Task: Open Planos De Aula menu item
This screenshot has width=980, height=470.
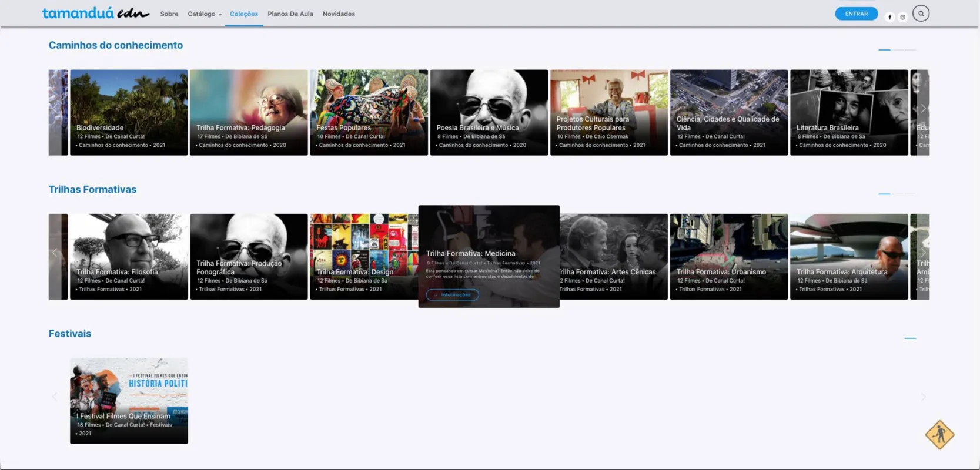Action: (290, 14)
